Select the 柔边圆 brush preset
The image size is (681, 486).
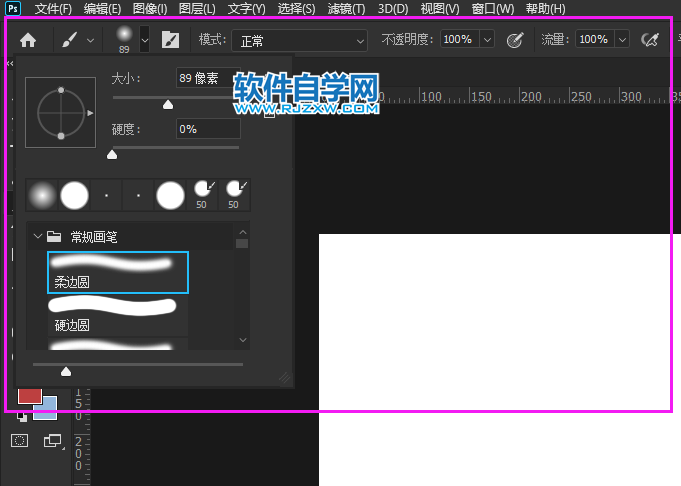pyautogui.click(x=118, y=272)
